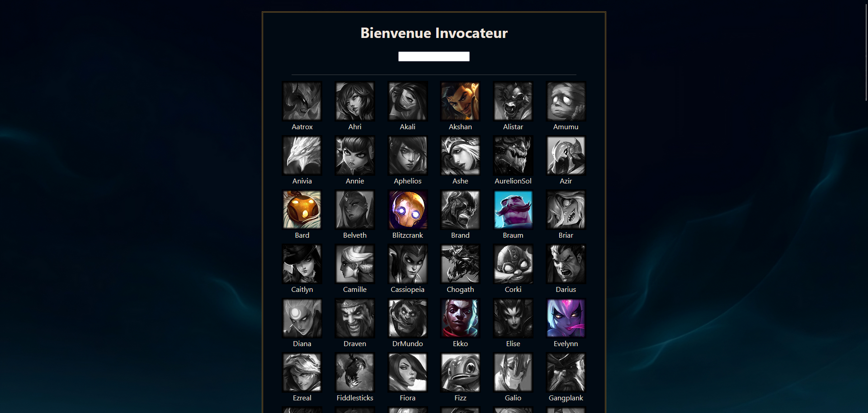Image resolution: width=868 pixels, height=413 pixels.
Task: Select the Aatrox champion portrait
Action: [x=302, y=101]
